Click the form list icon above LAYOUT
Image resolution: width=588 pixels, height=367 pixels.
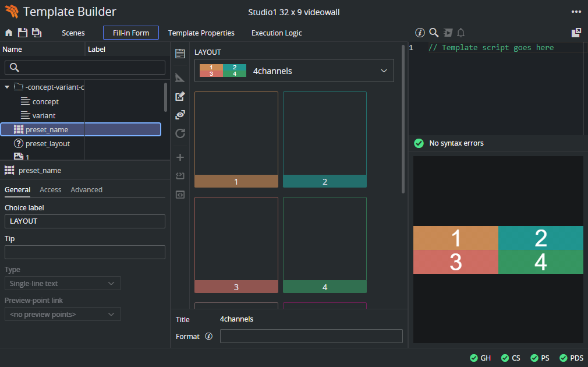[x=180, y=54]
